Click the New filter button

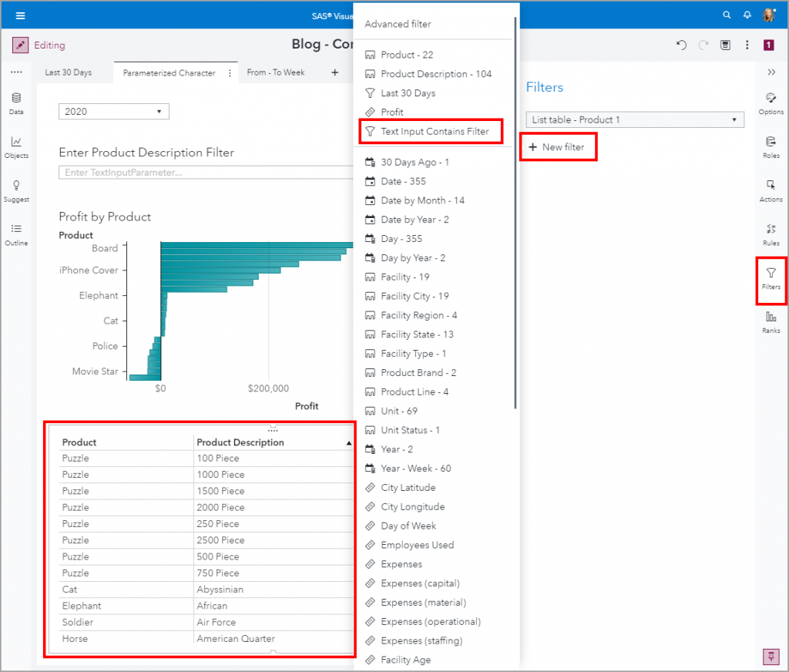558,146
